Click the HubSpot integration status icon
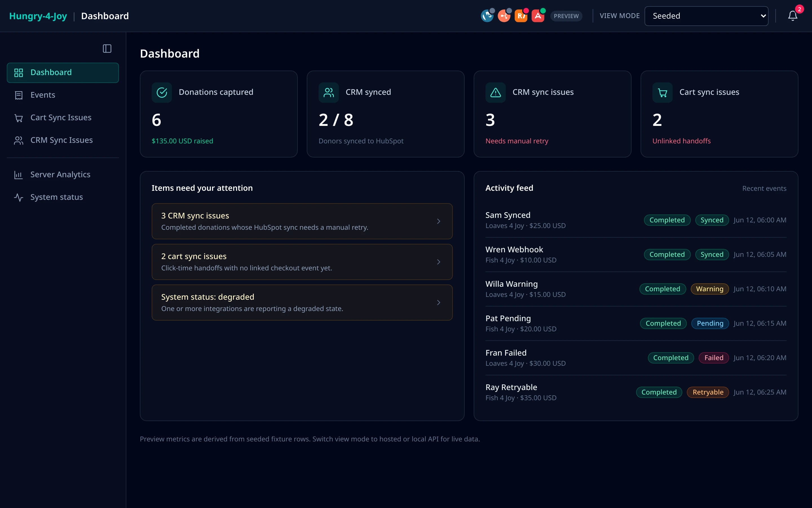The width and height of the screenshot is (812, 508). point(504,16)
